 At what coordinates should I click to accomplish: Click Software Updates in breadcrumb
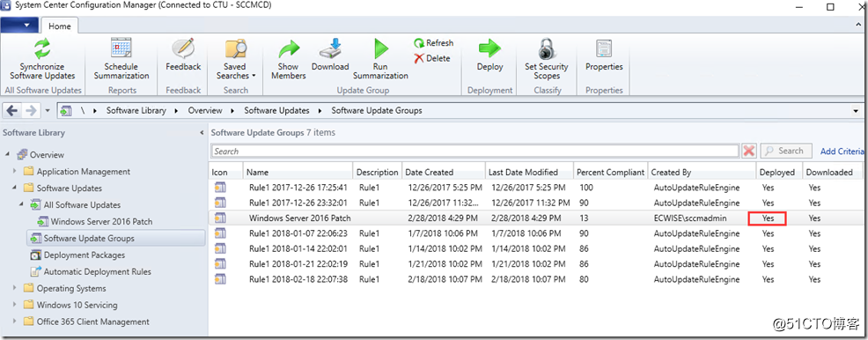tap(276, 110)
